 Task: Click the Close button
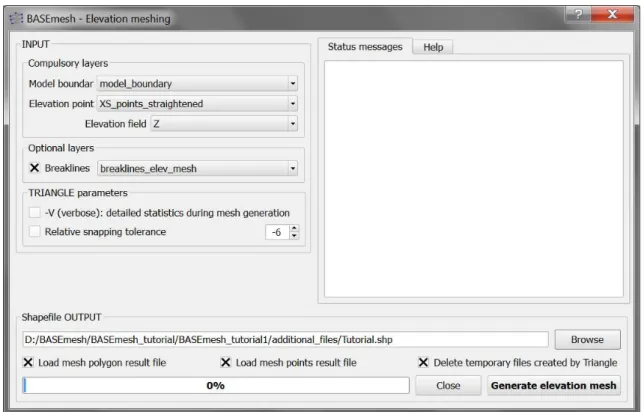click(x=448, y=386)
